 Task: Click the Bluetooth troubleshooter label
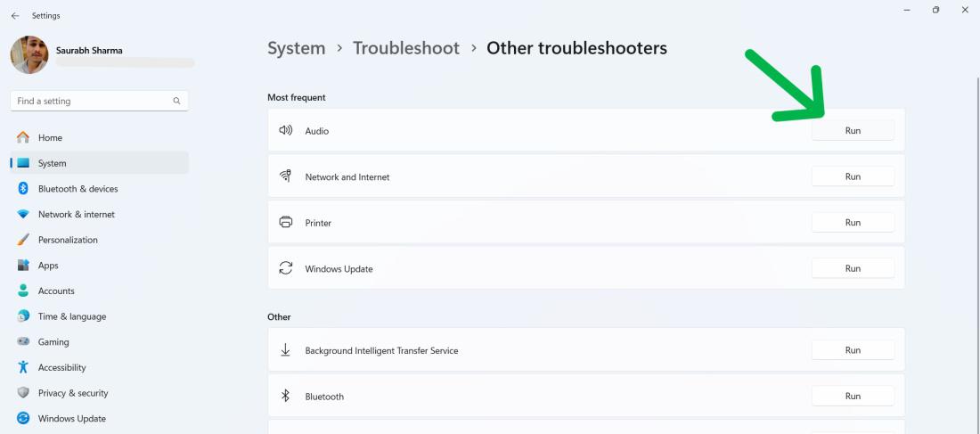pyautogui.click(x=324, y=397)
